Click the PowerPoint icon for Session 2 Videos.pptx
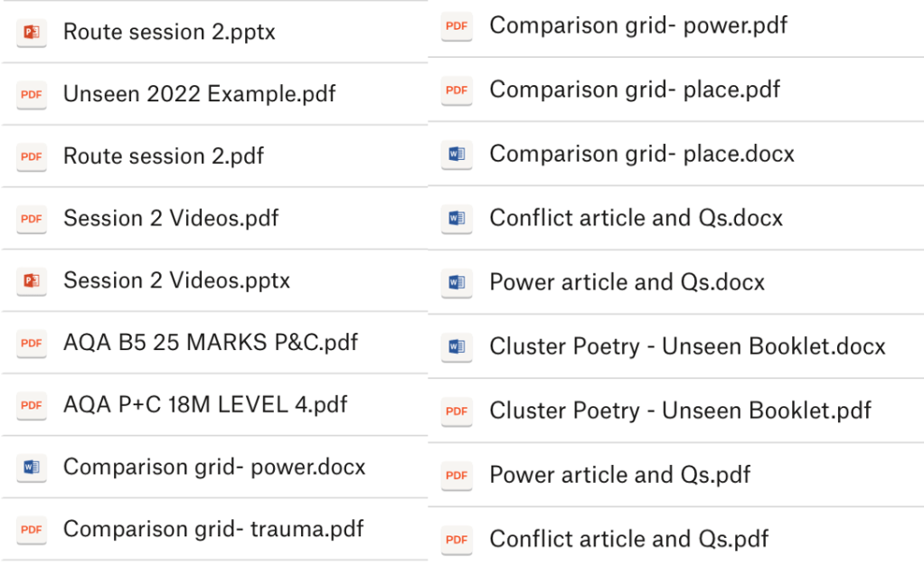Viewport: 924px width, 567px height. [x=32, y=280]
